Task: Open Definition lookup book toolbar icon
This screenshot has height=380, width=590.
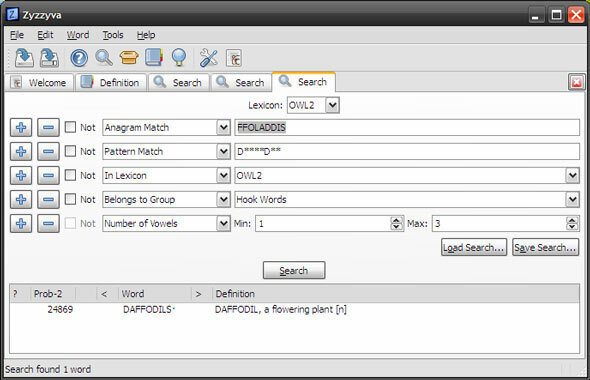Action: [154, 58]
